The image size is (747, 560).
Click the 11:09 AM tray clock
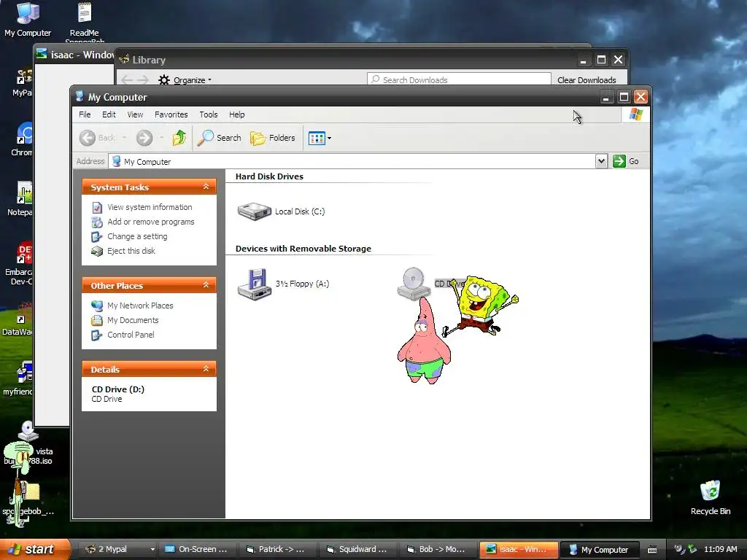click(x=720, y=549)
